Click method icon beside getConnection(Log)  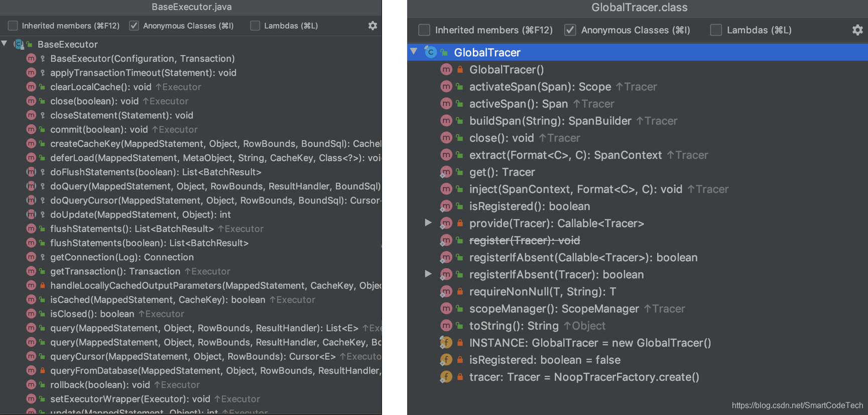coord(31,257)
